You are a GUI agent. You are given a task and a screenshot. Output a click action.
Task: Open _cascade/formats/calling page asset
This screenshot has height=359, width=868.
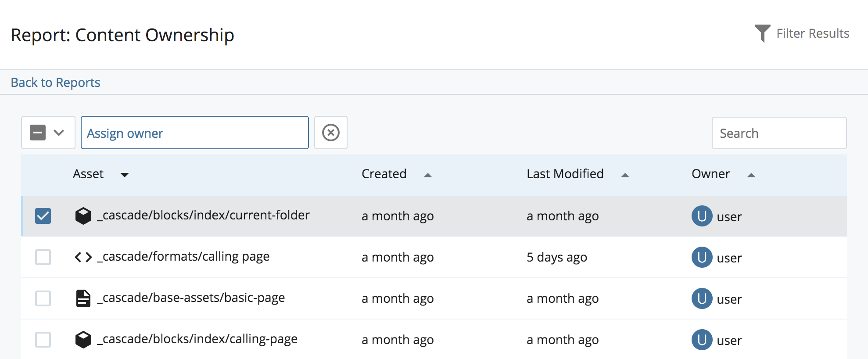point(183,257)
